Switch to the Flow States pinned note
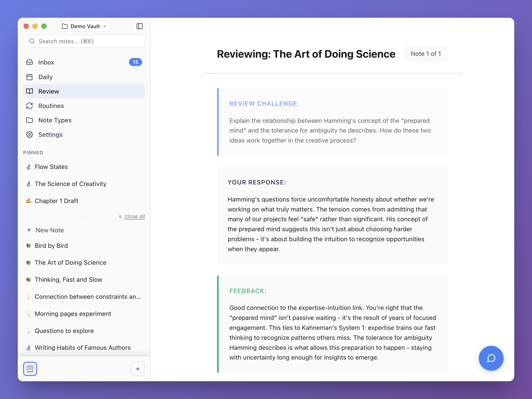The height and width of the screenshot is (399, 532). coord(51,166)
